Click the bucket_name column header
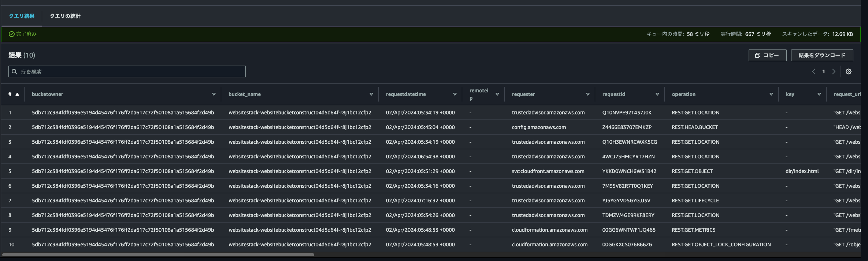868x261 pixels. (x=245, y=94)
